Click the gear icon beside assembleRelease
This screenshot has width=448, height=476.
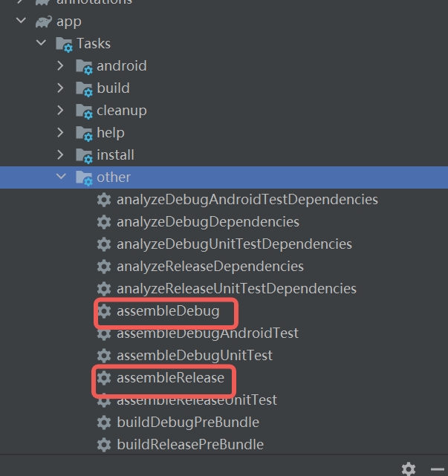pos(104,378)
